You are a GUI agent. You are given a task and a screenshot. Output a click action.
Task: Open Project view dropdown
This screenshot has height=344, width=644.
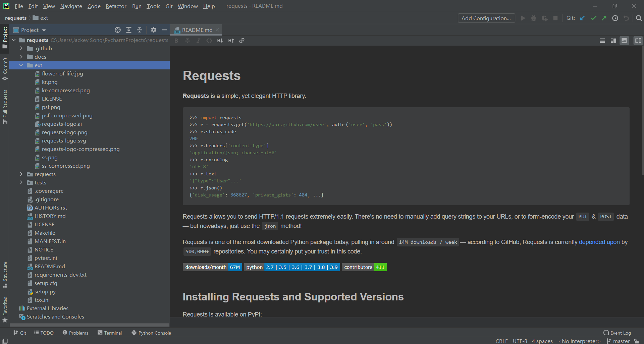click(x=30, y=30)
